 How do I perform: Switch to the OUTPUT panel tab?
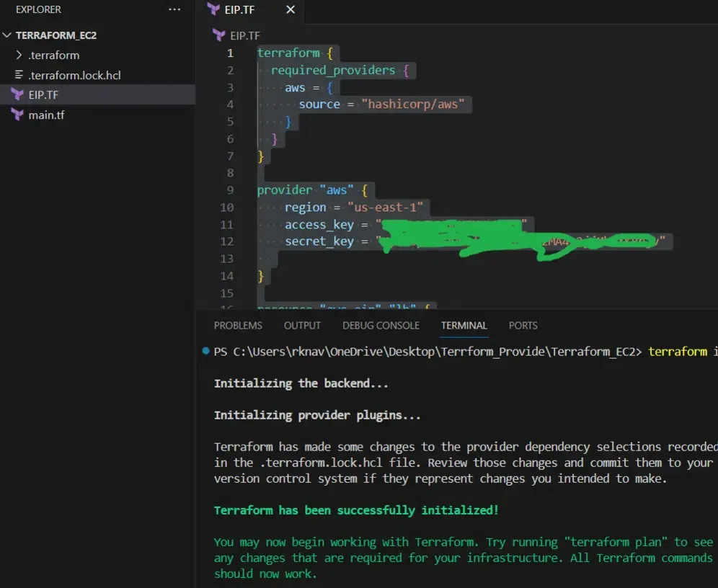coord(302,325)
